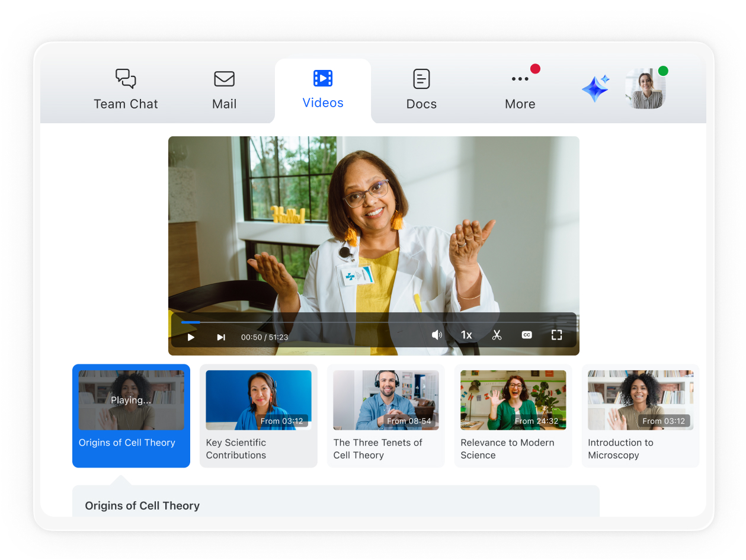Toggle closed captions CC button
746x560 pixels.
526,335
